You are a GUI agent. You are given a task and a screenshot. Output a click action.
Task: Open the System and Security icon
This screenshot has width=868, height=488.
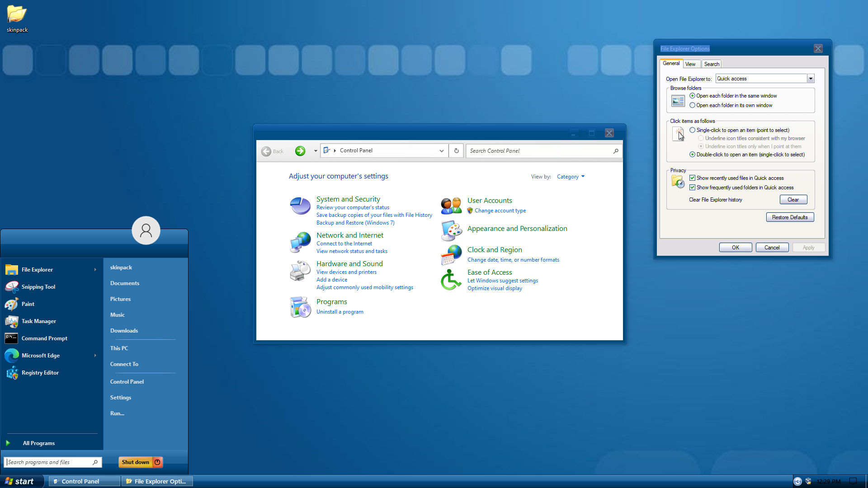coord(300,206)
